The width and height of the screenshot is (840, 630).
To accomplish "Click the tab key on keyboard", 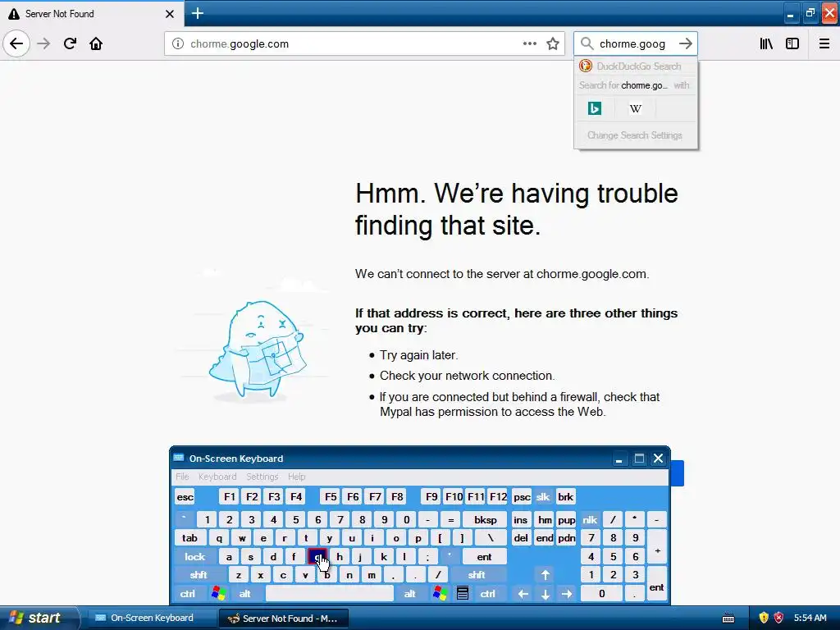I will pyautogui.click(x=189, y=538).
